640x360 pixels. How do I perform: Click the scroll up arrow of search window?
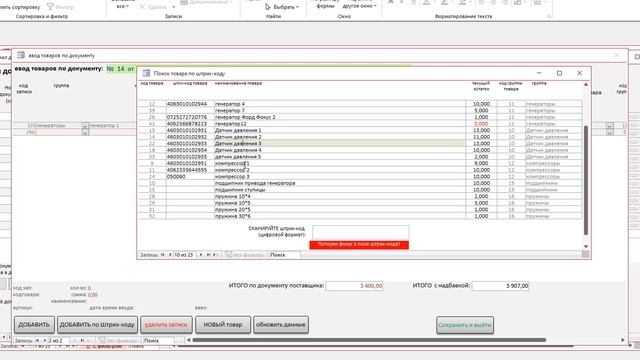(586, 84)
